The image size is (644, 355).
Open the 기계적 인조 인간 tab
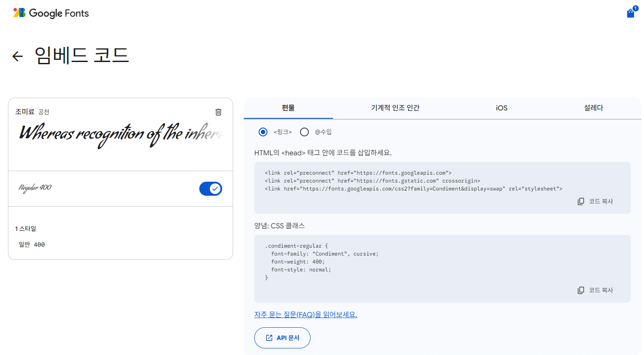(395, 108)
